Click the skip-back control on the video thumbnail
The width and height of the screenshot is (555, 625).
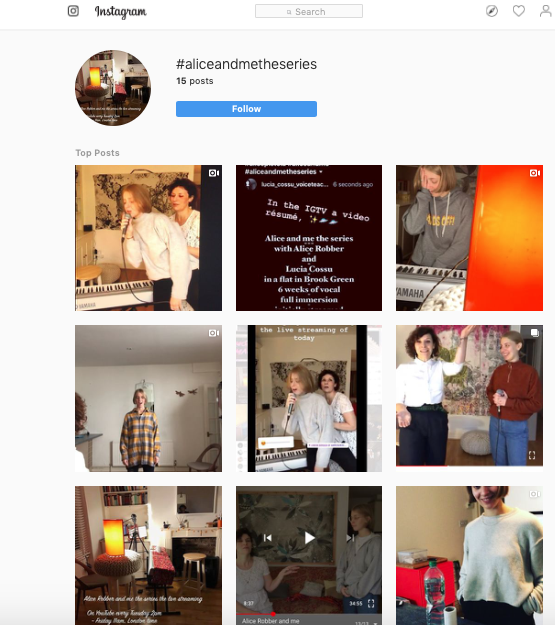[268, 538]
